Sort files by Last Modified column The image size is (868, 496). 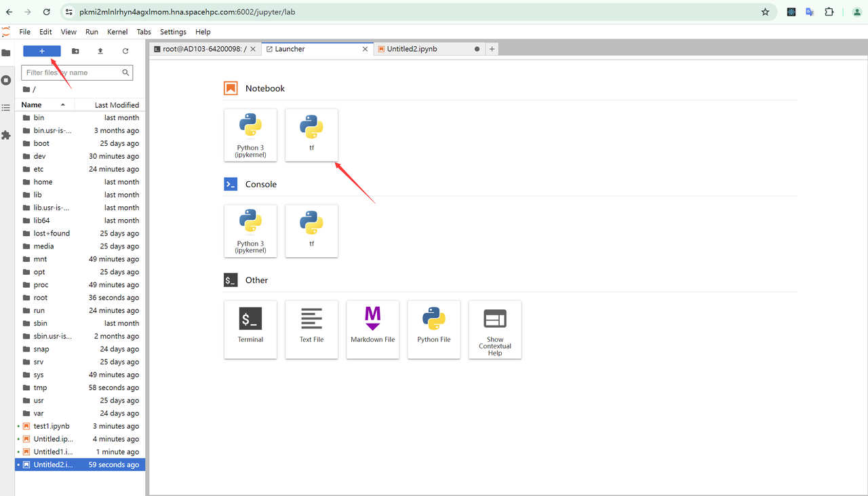(110, 104)
